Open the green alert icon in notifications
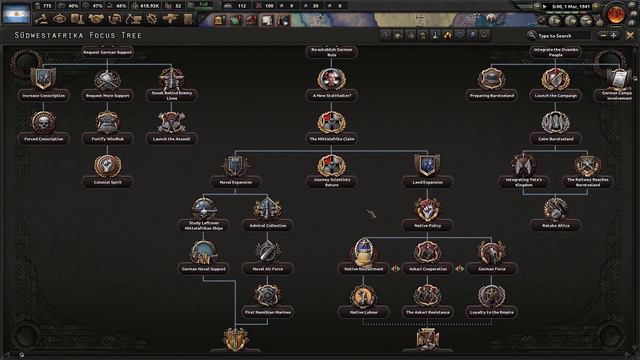 [x=236, y=20]
